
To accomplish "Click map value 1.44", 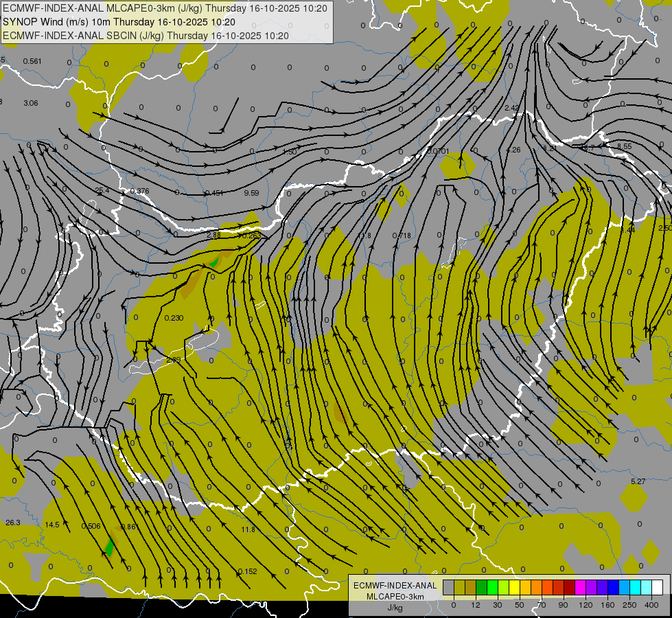I will pos(627,230).
